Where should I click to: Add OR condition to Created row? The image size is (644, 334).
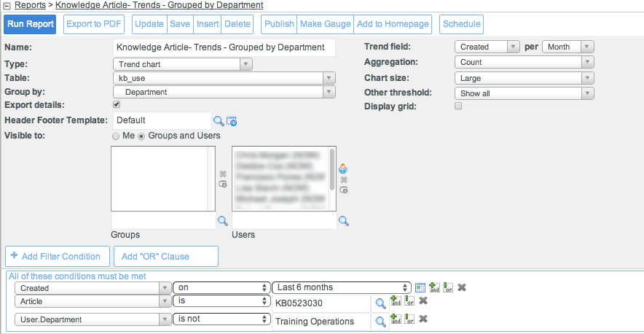[x=448, y=287]
